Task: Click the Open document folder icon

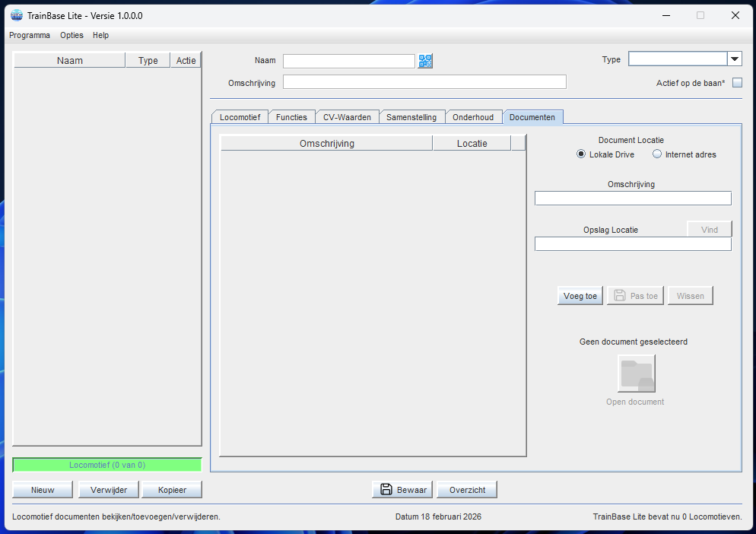Action: [x=636, y=373]
